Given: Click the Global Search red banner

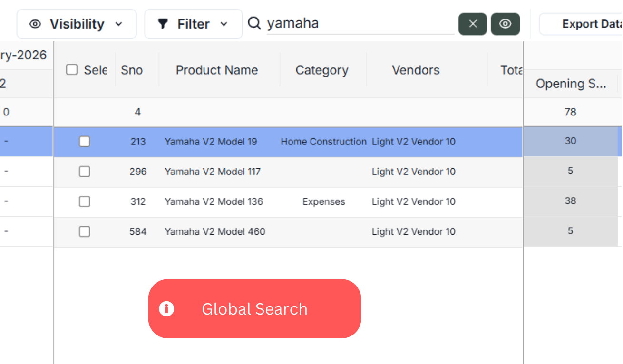Looking at the screenshot, I should click(254, 309).
